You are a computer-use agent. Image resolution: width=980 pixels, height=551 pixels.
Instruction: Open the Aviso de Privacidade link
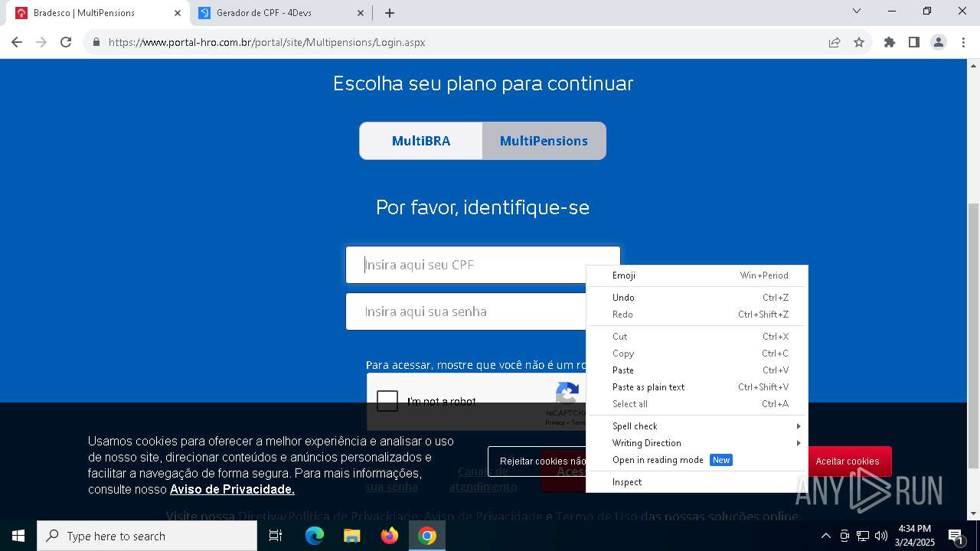click(x=232, y=489)
